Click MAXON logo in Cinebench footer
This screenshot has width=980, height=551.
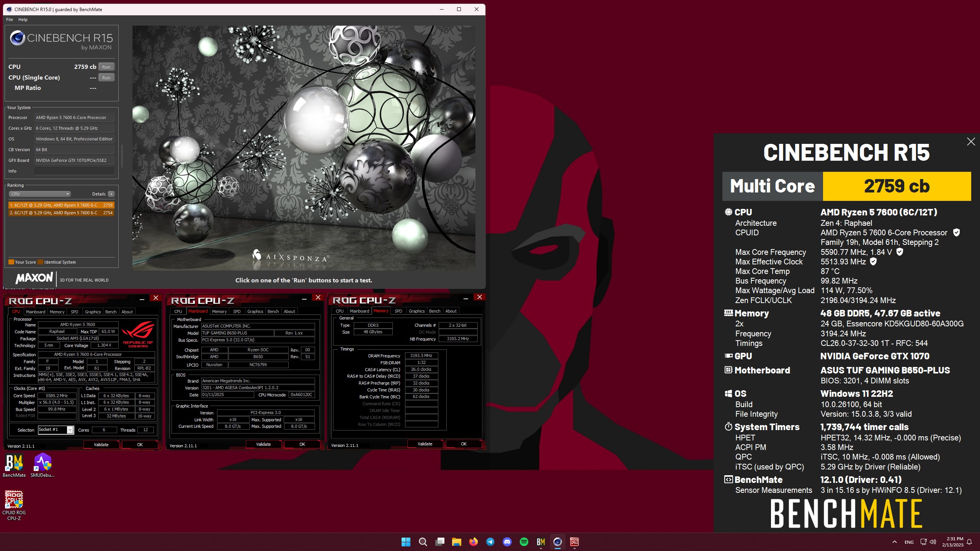34,278
